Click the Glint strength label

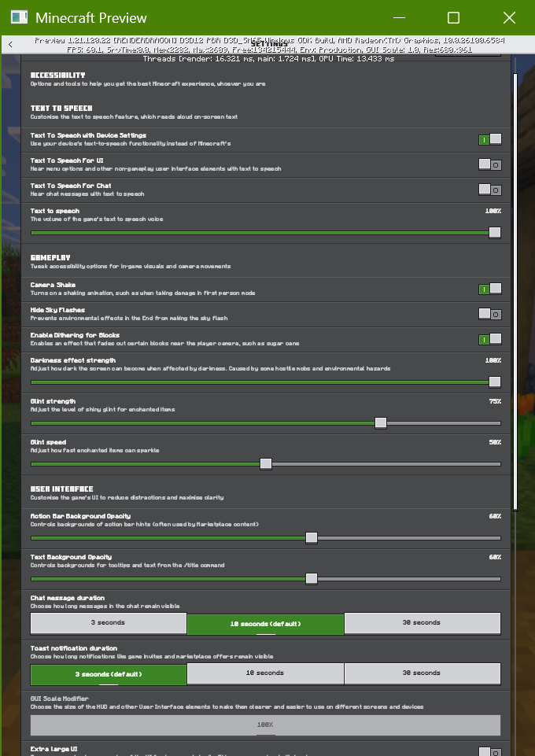pos(53,401)
